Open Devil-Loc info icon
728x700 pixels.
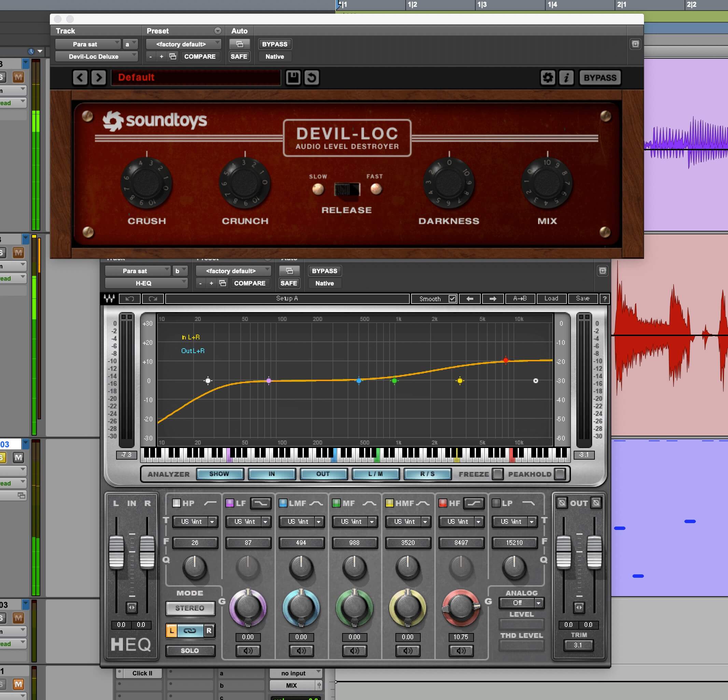[566, 77]
